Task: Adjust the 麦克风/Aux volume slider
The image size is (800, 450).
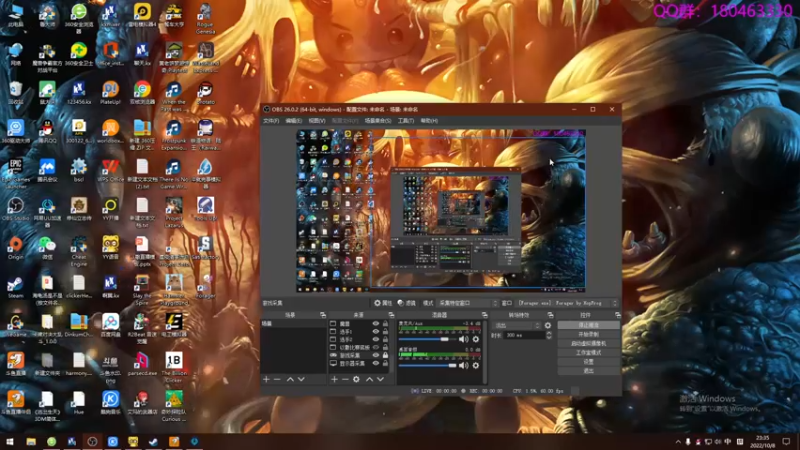Action: (x=427, y=339)
